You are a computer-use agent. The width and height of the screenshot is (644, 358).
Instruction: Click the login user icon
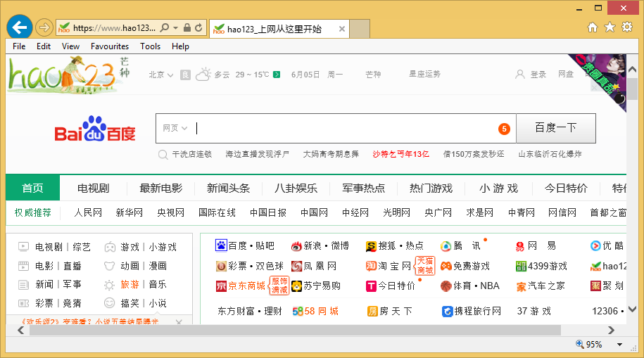520,75
